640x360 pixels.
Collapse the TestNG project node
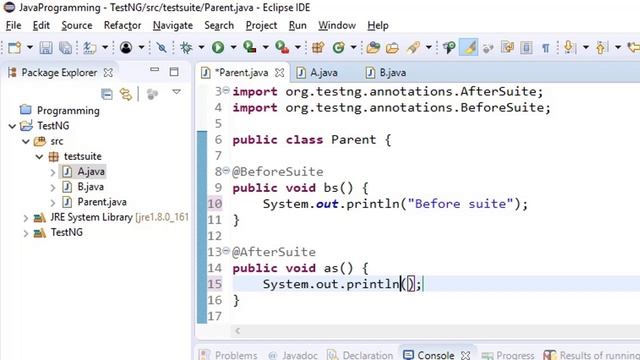tap(12, 126)
